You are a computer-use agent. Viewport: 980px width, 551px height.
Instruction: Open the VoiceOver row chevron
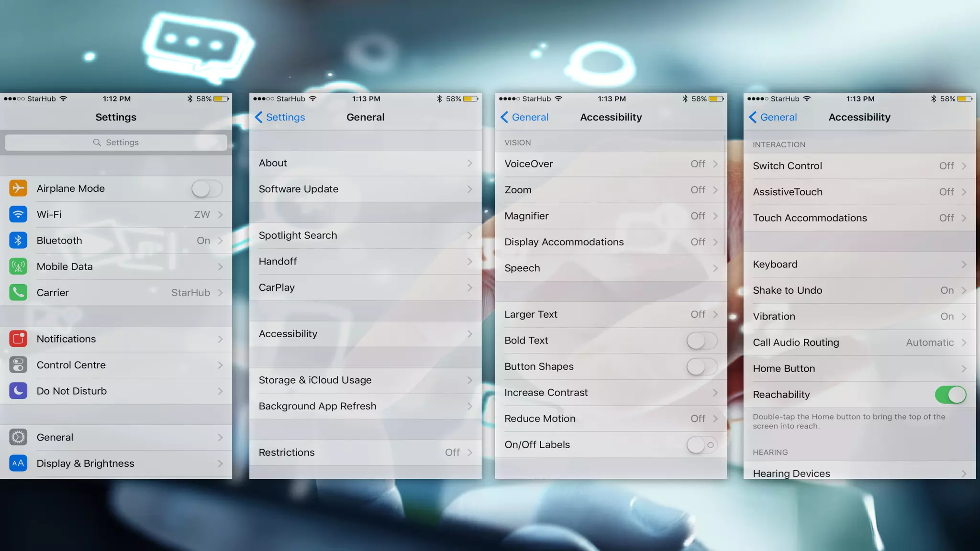[715, 164]
